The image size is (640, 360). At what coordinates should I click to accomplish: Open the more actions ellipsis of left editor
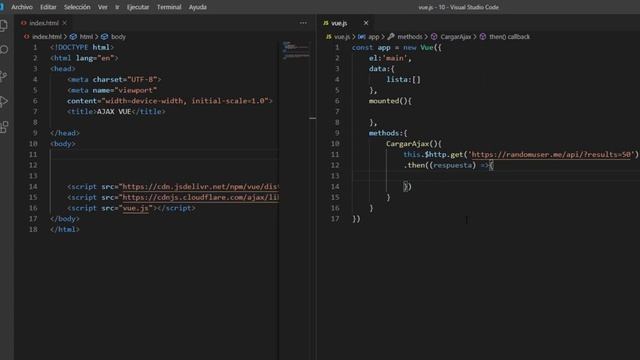(303, 23)
